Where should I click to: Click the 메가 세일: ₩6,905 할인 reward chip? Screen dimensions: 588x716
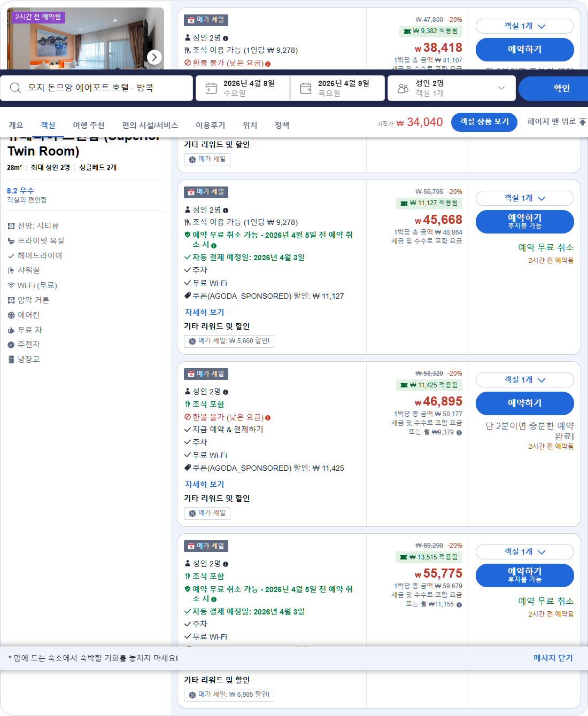pyautogui.click(x=229, y=695)
